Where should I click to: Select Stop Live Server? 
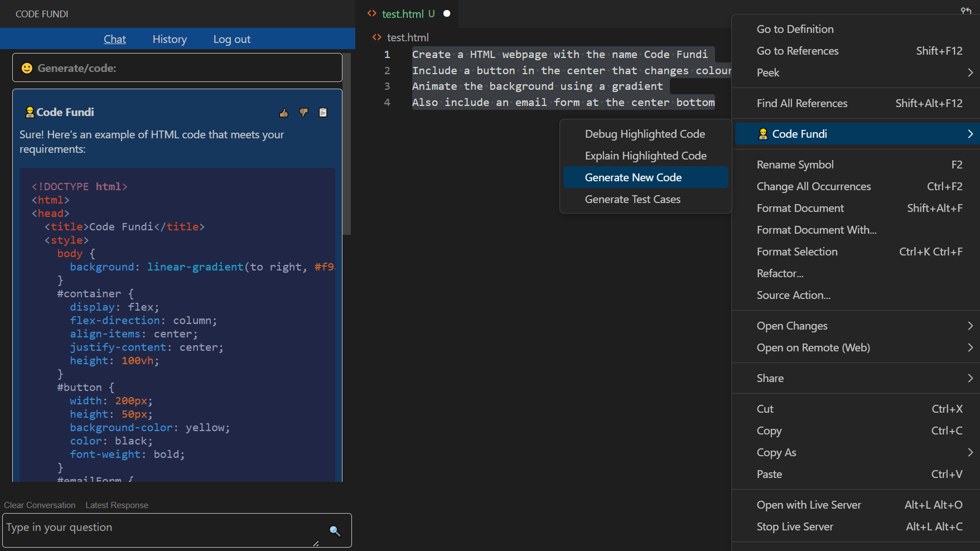click(x=857, y=526)
